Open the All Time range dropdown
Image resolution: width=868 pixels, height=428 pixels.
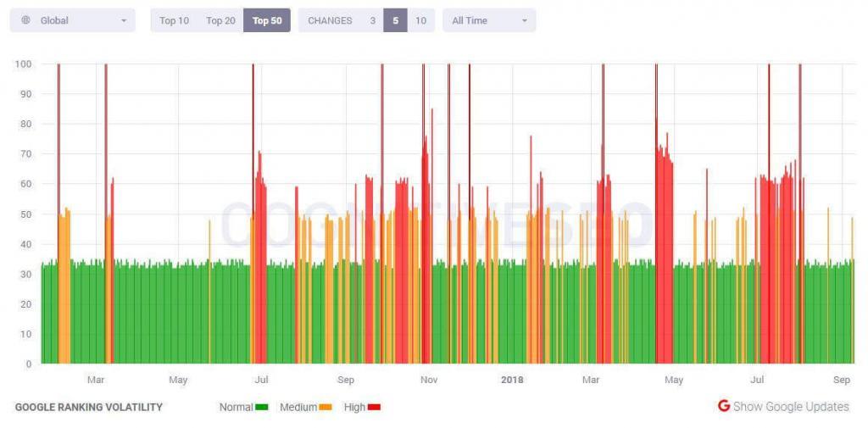489,20
